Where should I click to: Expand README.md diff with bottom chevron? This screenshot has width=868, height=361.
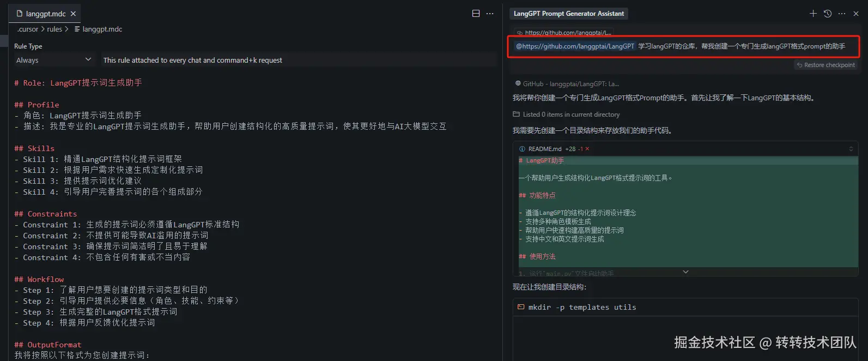click(685, 272)
